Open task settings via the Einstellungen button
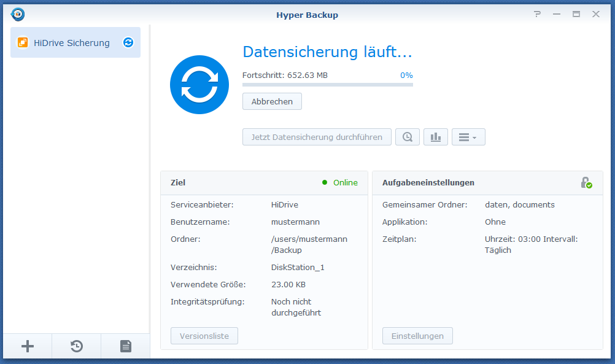This screenshot has width=615, height=364. point(417,336)
